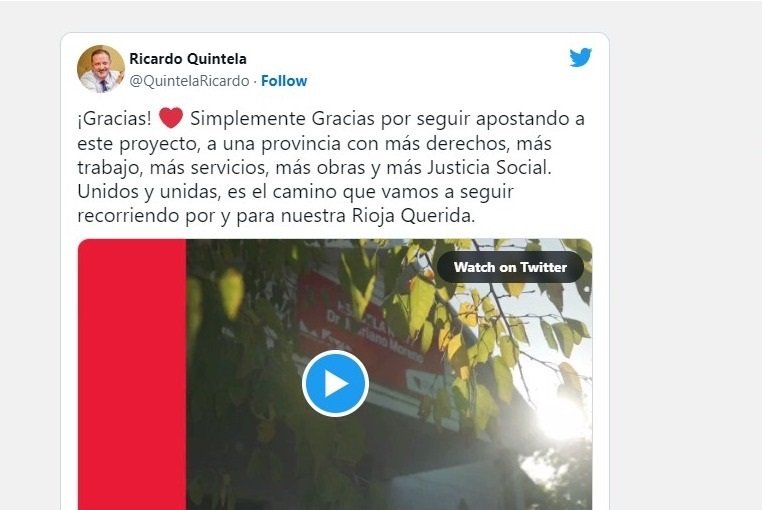Click the line starting este proyecto
Screen dimensions: 762x510
[314, 143]
